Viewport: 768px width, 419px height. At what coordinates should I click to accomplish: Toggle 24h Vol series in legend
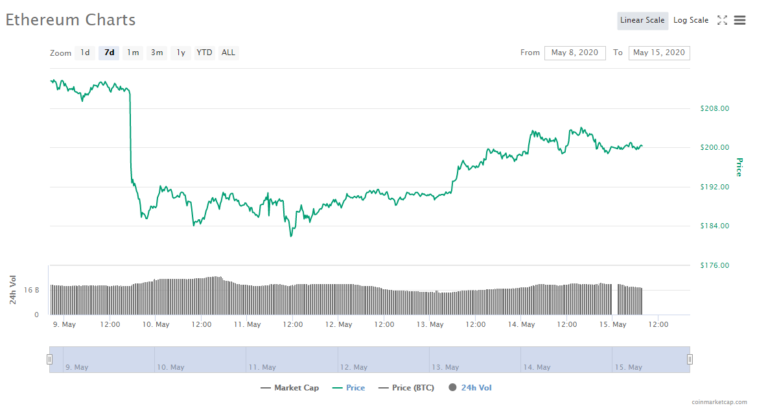coord(470,388)
